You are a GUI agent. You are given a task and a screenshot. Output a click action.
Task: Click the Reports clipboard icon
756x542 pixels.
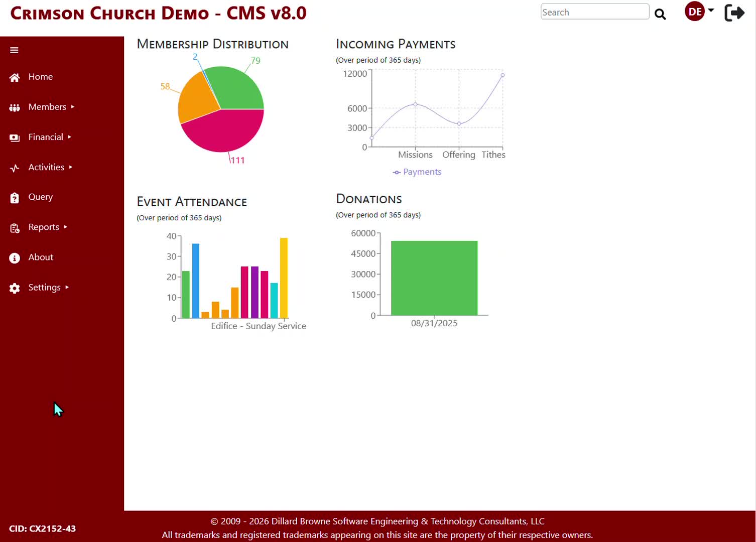tap(15, 228)
